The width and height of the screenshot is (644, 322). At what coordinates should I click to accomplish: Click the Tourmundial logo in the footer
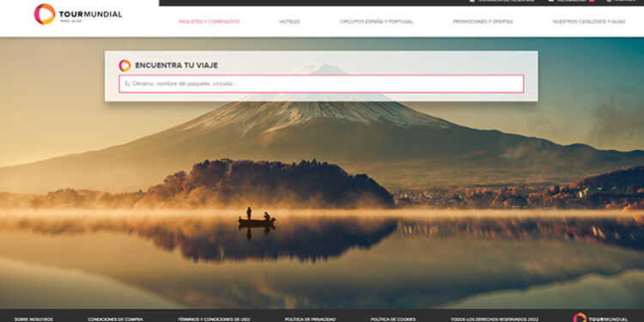pos(600,318)
